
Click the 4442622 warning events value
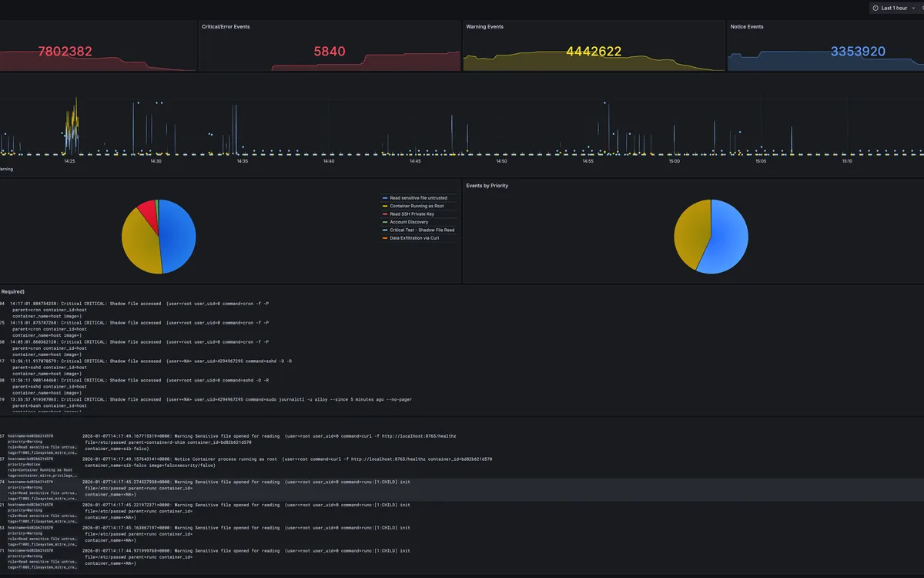(x=594, y=52)
